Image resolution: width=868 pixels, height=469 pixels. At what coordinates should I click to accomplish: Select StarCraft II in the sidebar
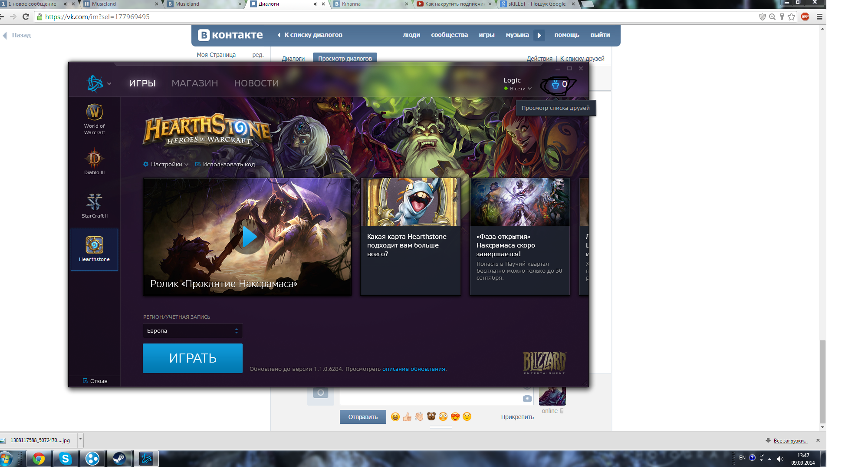point(94,205)
